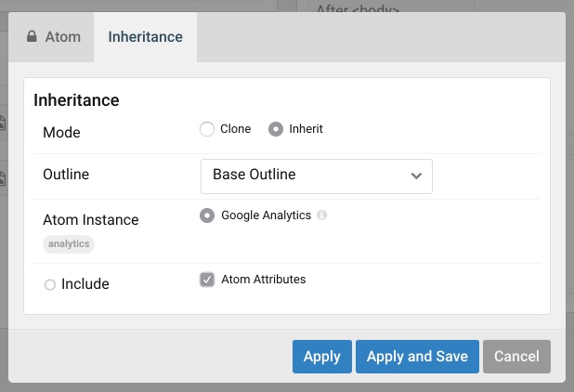
Task: Select the Inheritance tab
Action: click(x=145, y=38)
